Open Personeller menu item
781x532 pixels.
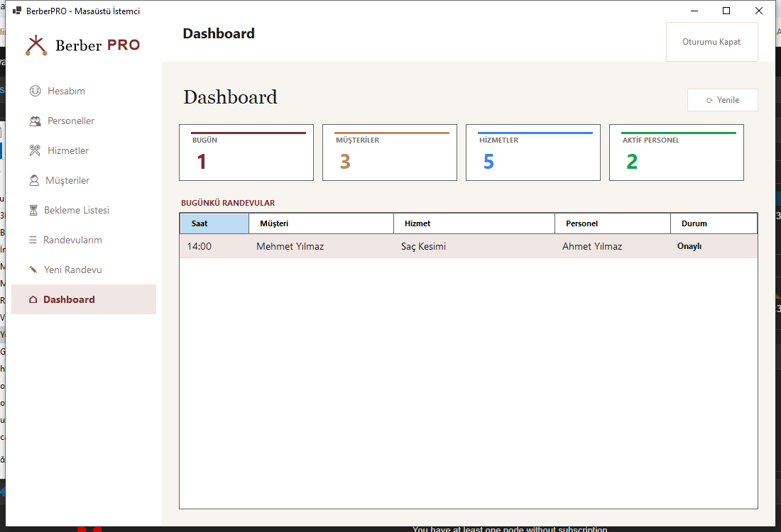84,121
